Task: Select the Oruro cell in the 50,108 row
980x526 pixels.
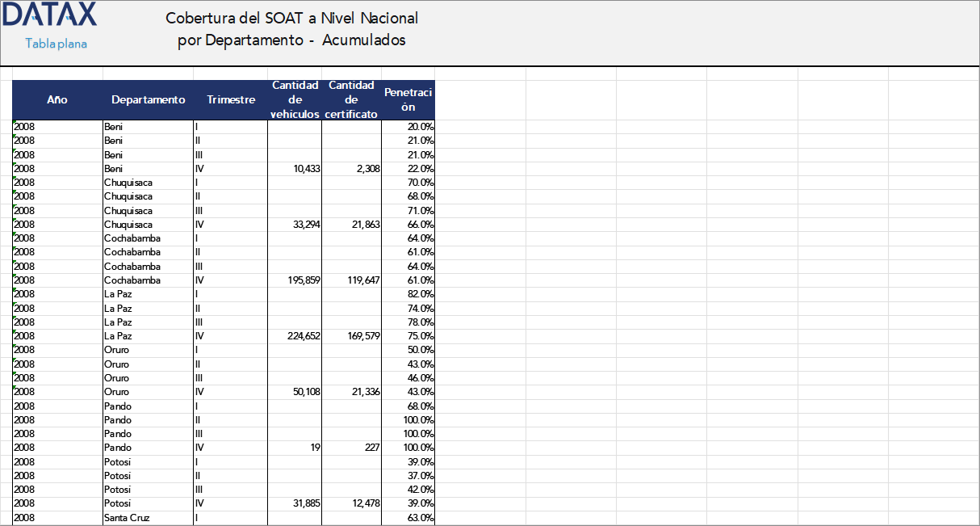Action: pos(148,392)
